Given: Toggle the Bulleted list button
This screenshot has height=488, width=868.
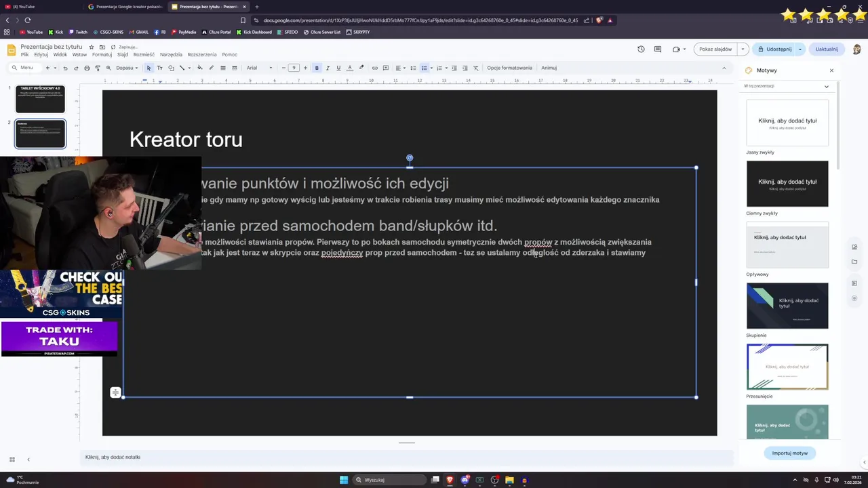Looking at the screenshot, I should [x=425, y=68].
